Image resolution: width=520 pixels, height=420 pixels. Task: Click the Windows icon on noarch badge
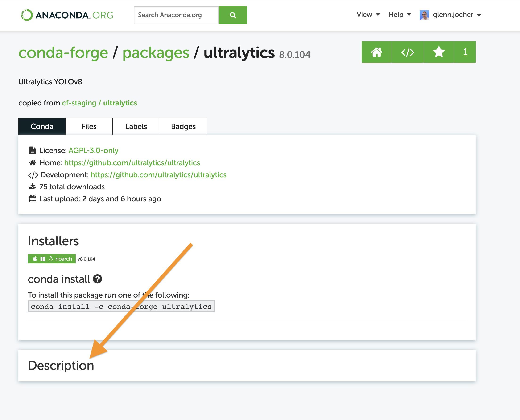pyautogui.click(x=43, y=259)
